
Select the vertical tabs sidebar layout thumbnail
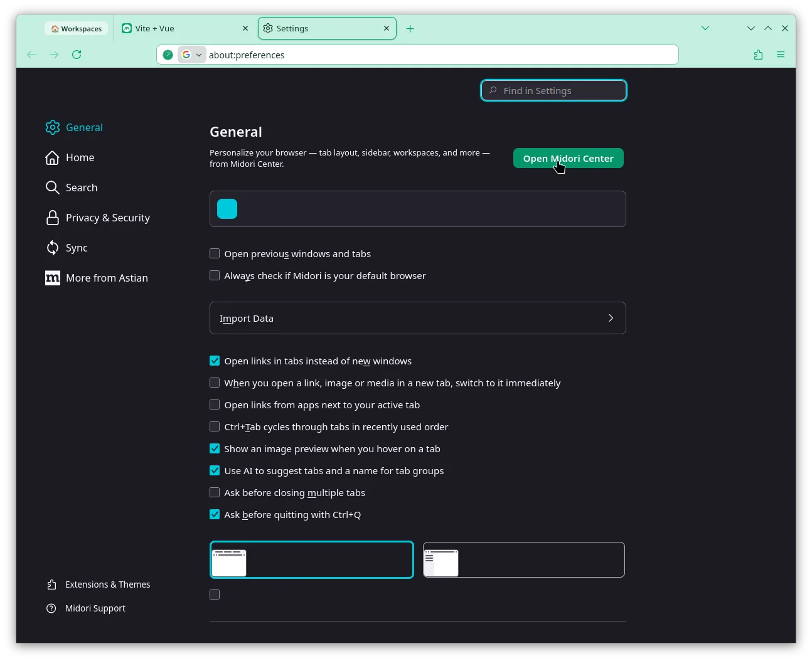524,559
